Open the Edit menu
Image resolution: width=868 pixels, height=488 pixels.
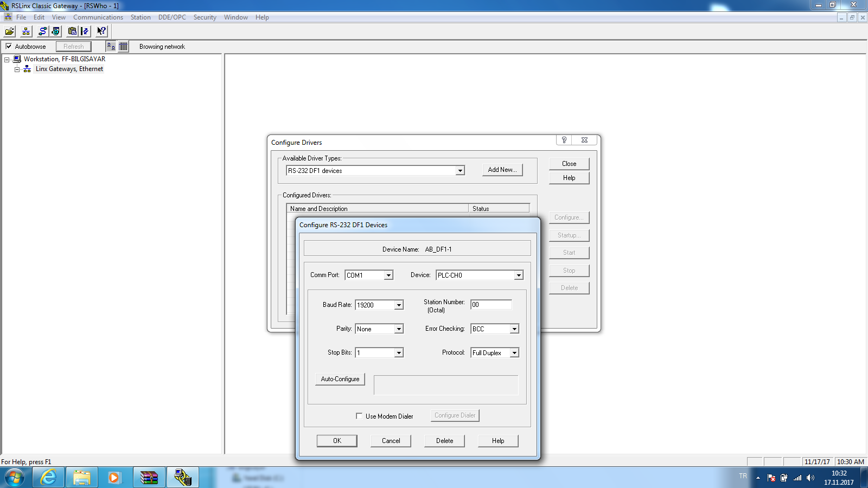(x=39, y=17)
